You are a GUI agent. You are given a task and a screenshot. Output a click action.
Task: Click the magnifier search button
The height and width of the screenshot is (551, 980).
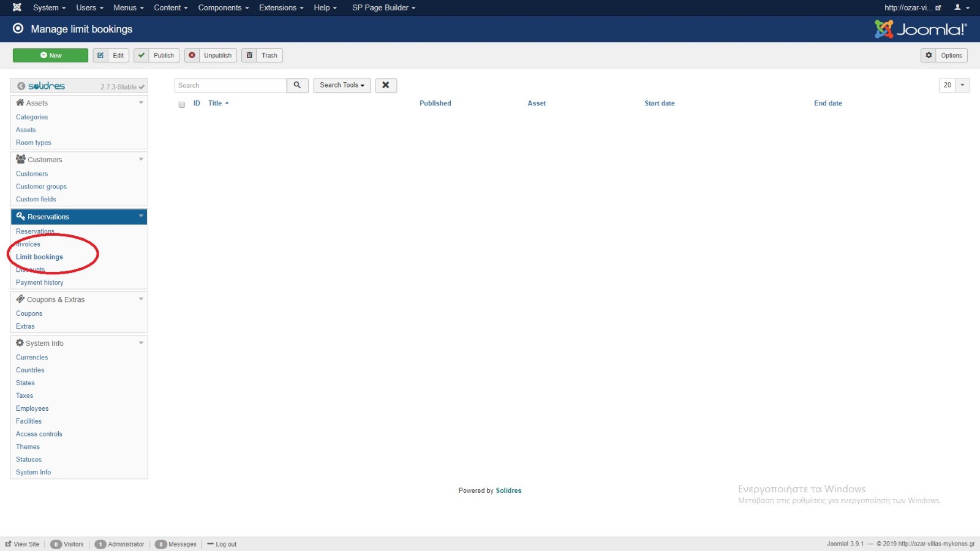coord(297,86)
